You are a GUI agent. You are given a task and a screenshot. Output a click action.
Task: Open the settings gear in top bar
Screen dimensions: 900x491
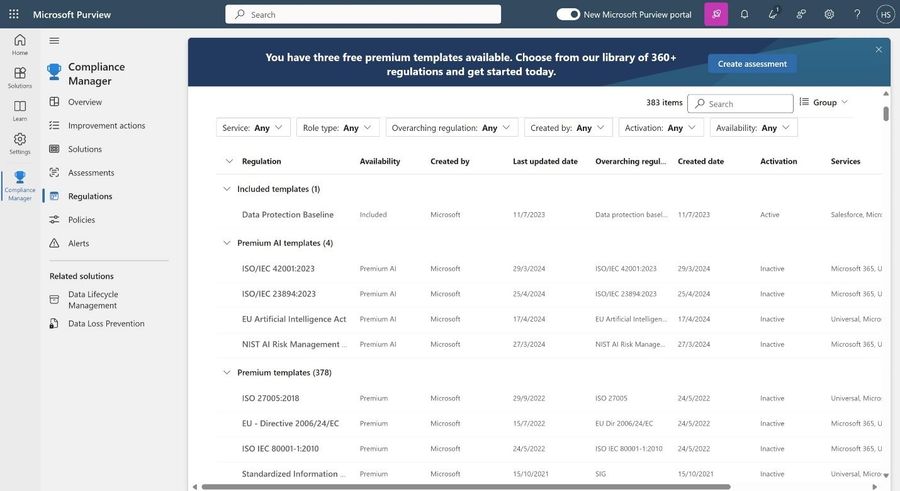[x=829, y=14]
